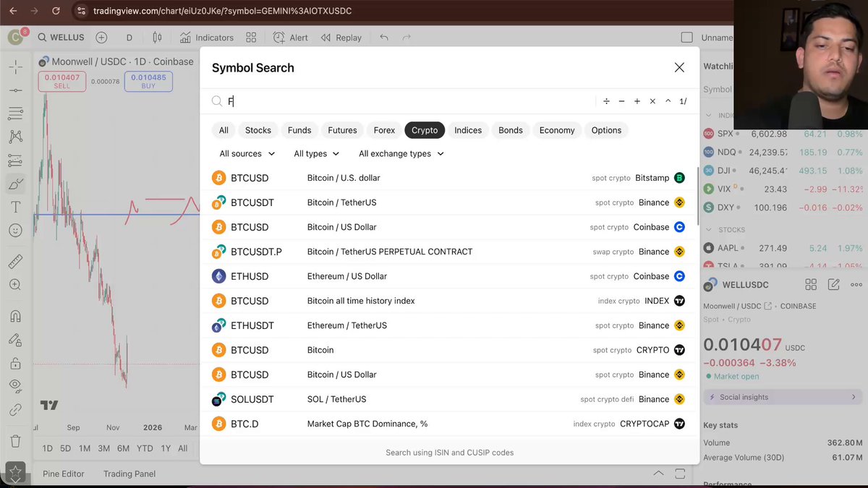Select the Bonds category filter
This screenshot has width=868, height=488.
[511, 130]
